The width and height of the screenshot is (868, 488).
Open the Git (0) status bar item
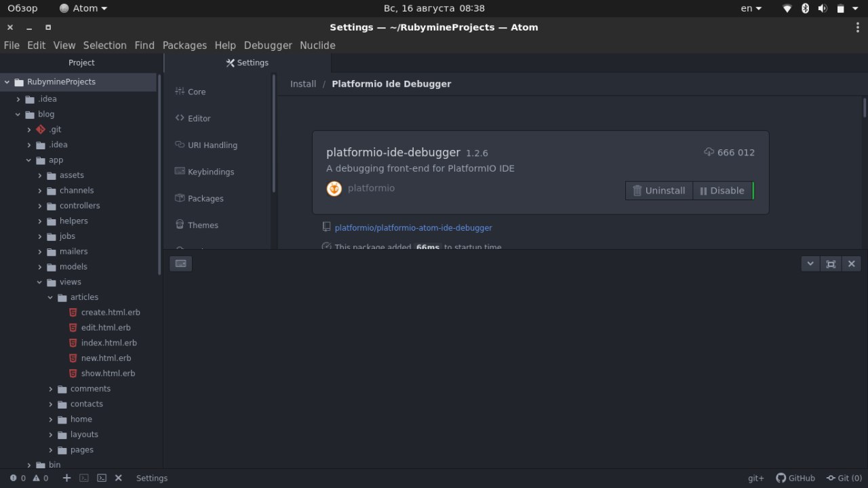coord(844,478)
